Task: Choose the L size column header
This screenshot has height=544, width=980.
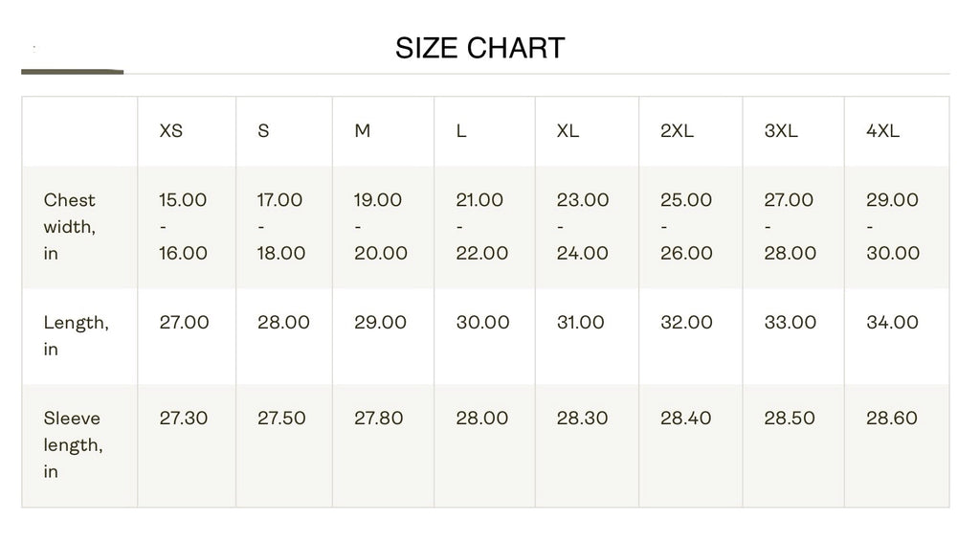Action: coord(461,131)
